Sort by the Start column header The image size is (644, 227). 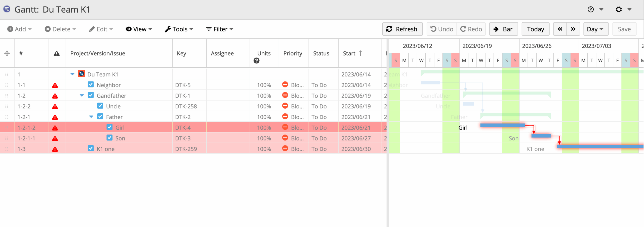[x=349, y=54]
